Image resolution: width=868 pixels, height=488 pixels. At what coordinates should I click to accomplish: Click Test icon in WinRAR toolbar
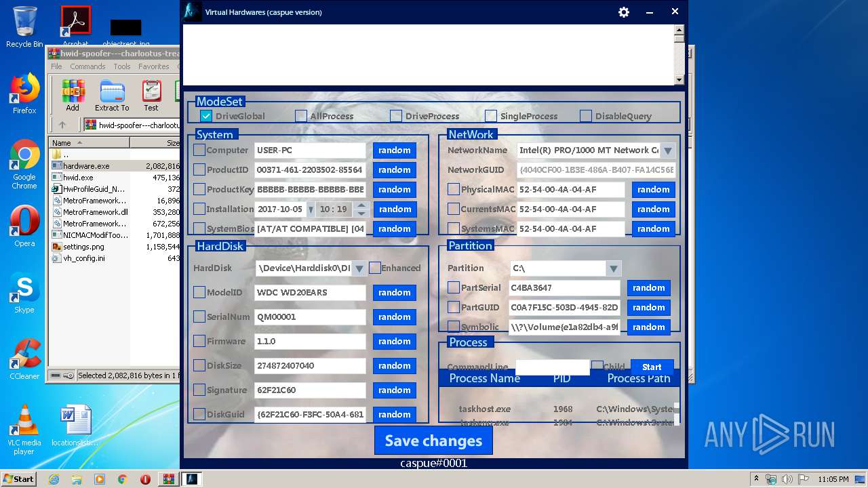(x=151, y=96)
